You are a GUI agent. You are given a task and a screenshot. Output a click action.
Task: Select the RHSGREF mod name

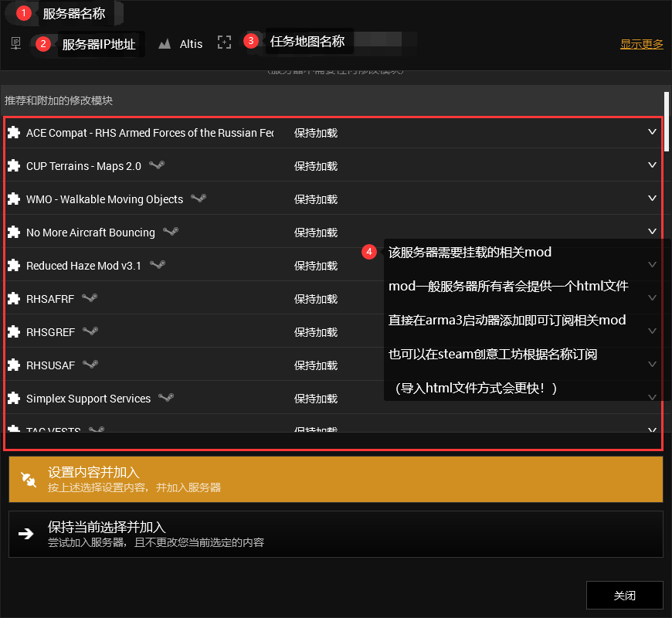coord(50,332)
